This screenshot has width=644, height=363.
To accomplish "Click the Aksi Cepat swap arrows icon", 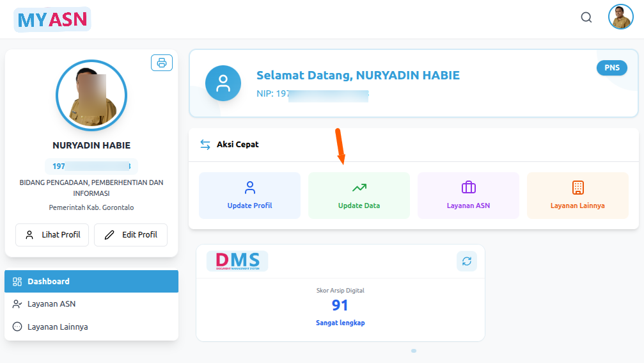I will click(205, 145).
